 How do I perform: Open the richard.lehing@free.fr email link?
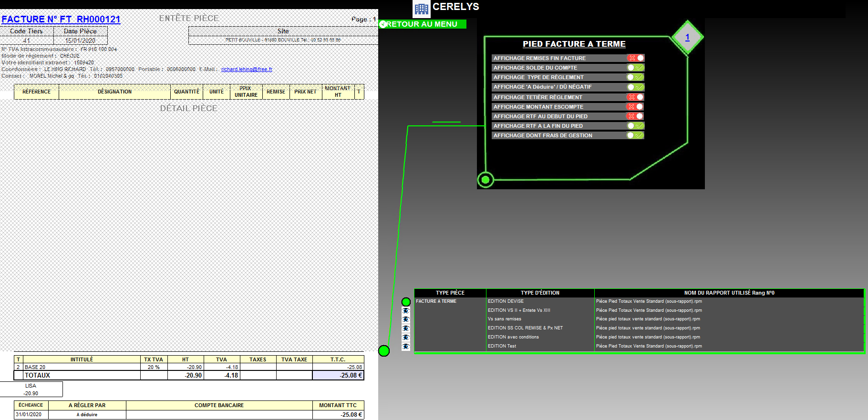tap(247, 70)
